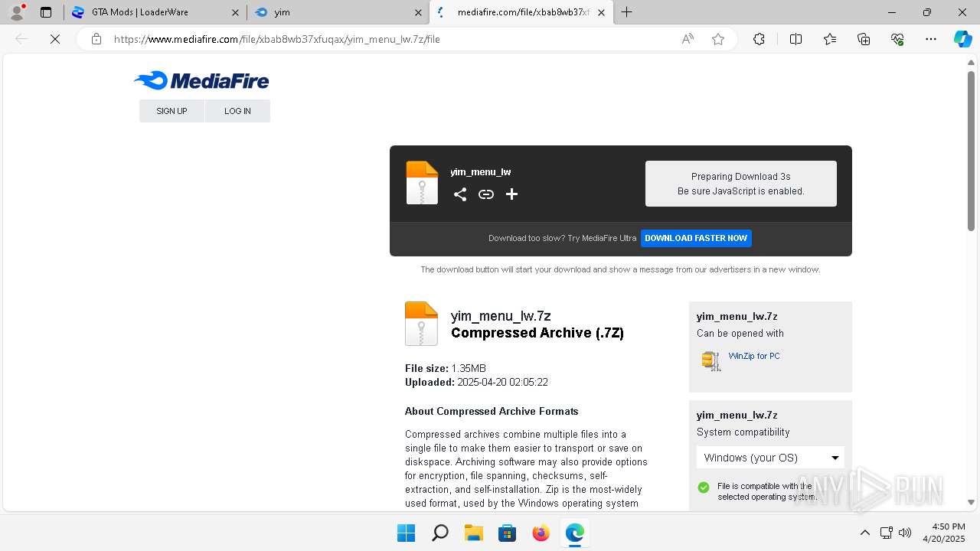Open taskbar Search magnifier
980x551 pixels.
(439, 533)
